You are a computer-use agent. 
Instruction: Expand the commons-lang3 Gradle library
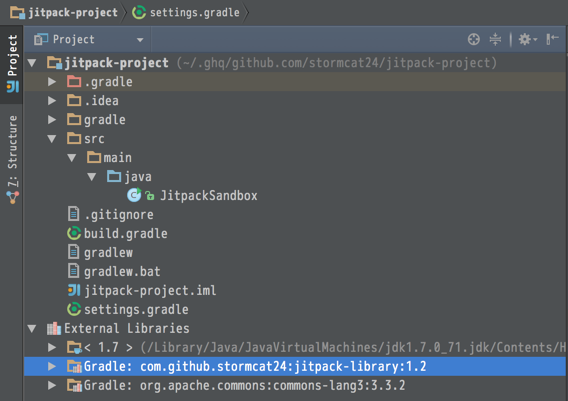pos(52,385)
